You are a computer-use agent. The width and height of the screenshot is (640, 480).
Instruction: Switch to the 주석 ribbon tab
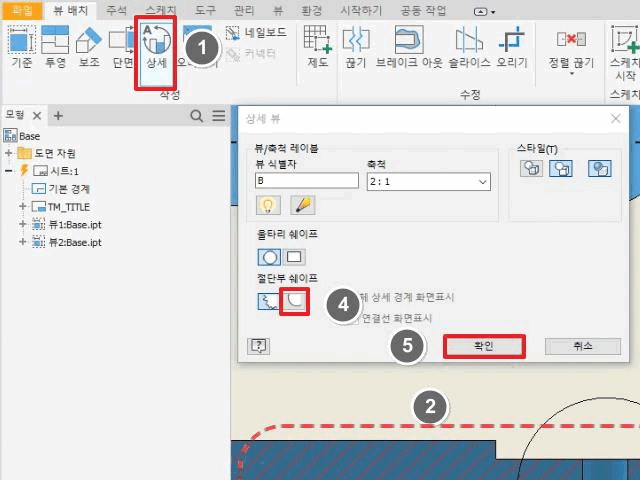coord(116,10)
